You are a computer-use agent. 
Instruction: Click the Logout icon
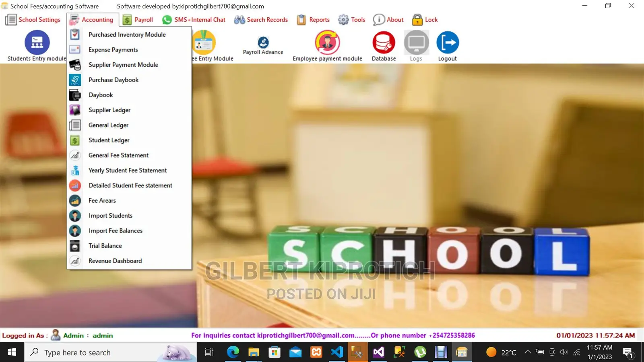point(448,42)
